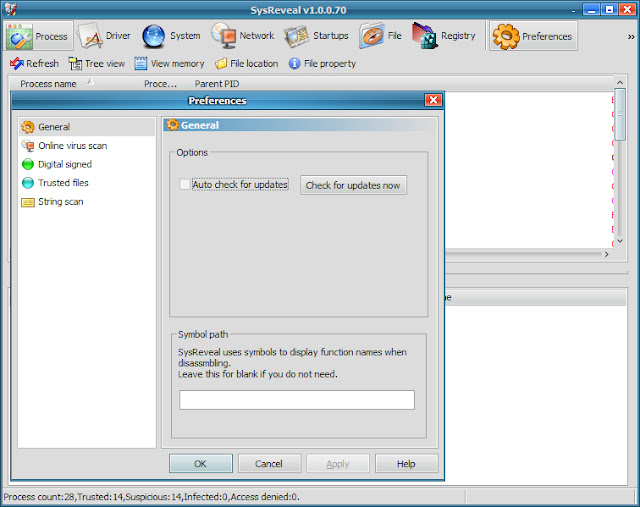Click the String scan icon
The image size is (640, 507).
(x=28, y=202)
